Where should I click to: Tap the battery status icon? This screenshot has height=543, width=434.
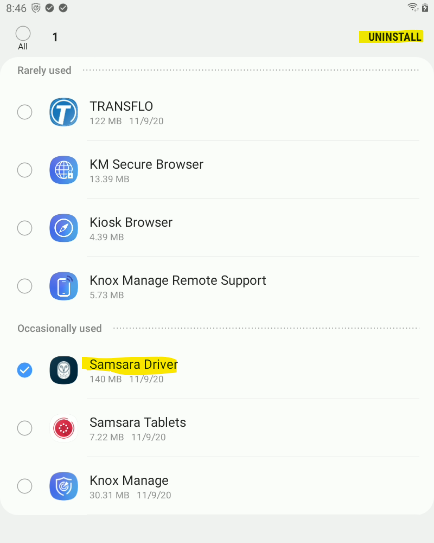(x=425, y=7)
